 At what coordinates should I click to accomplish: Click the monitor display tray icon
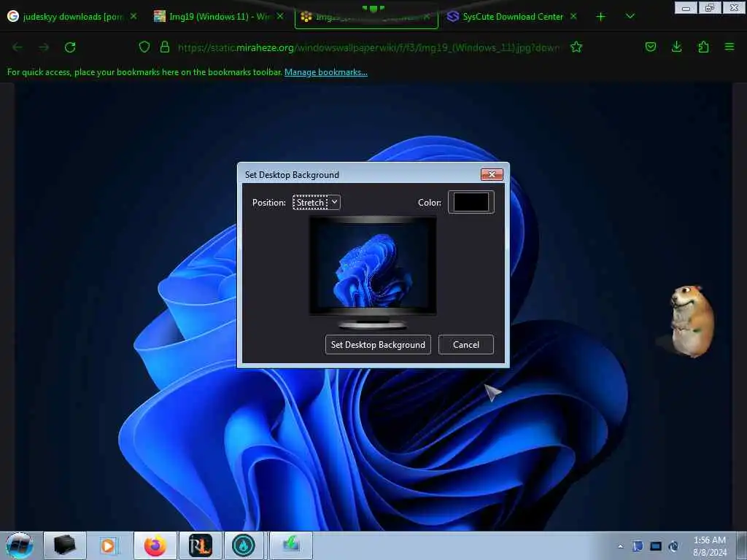656,546
